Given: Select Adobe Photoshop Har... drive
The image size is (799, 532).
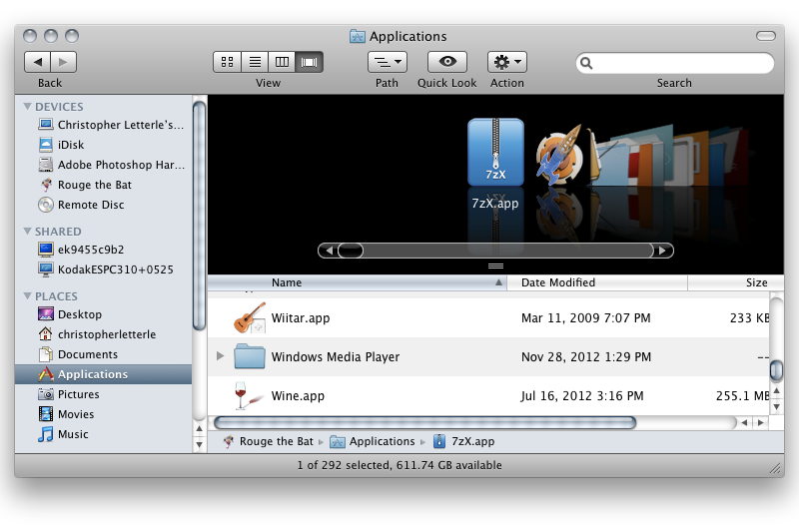Looking at the screenshot, I should [111, 165].
